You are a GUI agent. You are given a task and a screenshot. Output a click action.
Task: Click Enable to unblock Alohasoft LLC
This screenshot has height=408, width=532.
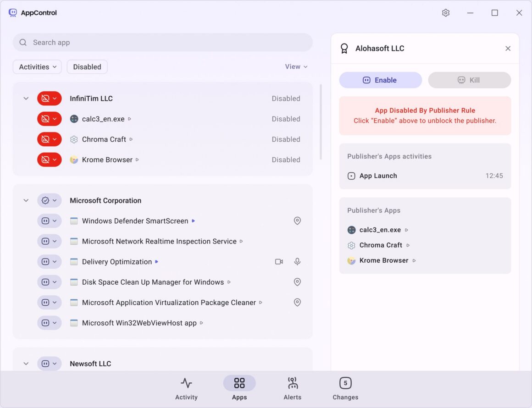click(380, 80)
